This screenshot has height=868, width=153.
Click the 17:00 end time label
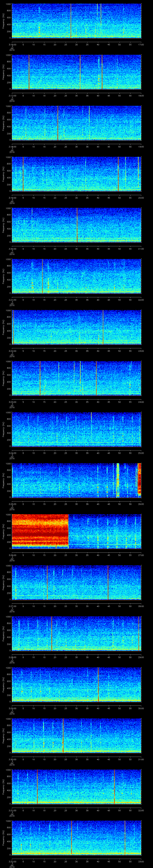click(141, 44)
